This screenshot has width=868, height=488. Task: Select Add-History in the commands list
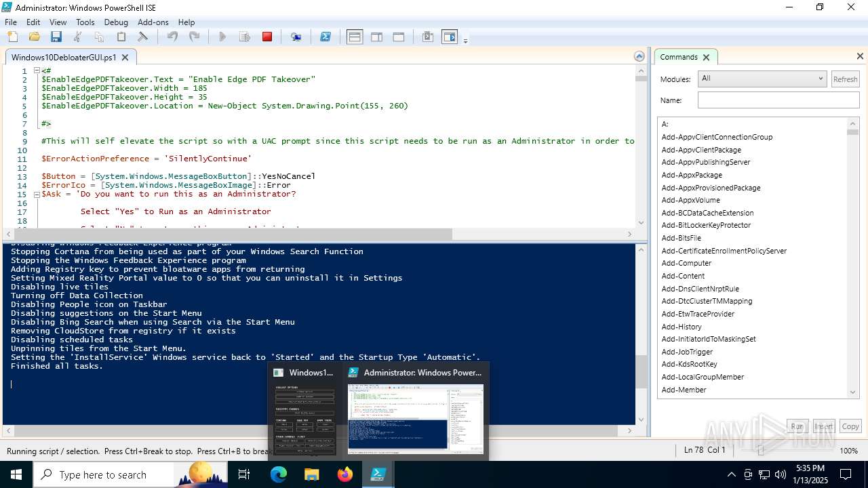pyautogui.click(x=682, y=327)
